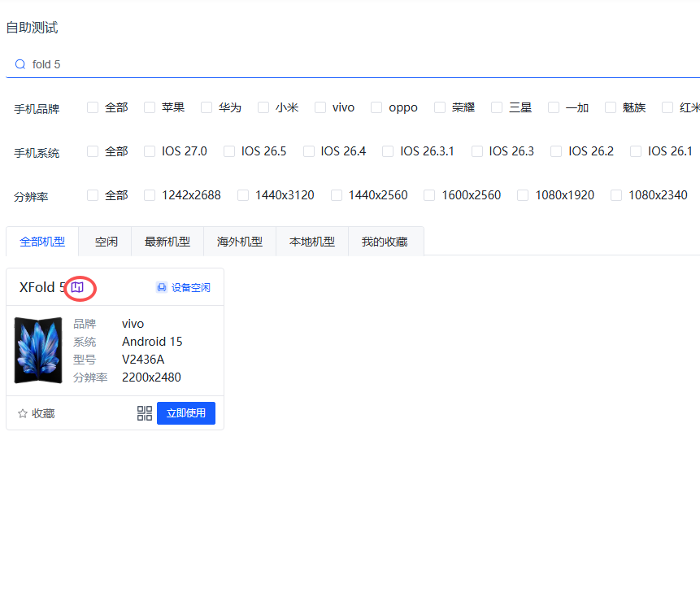This screenshot has height=589, width=700.
Task: Click the star favorite icon
Action: click(x=22, y=413)
